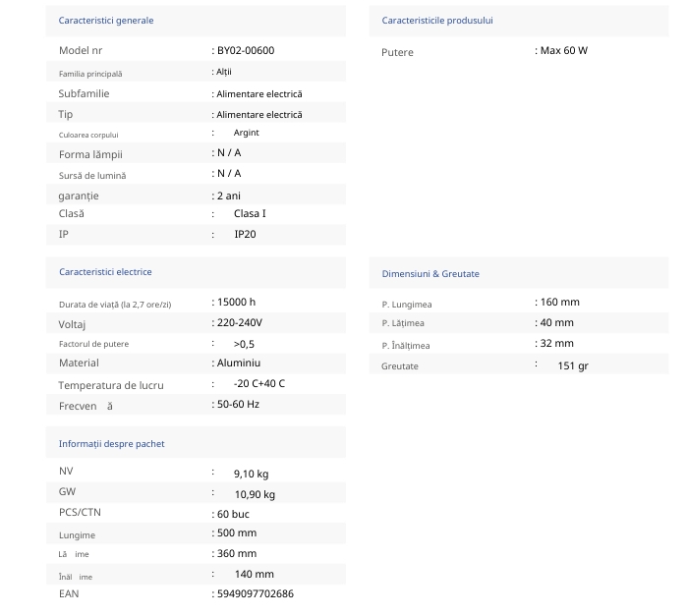Click the NV label
Image resolution: width=687 pixels, height=616 pixels.
[66, 471]
